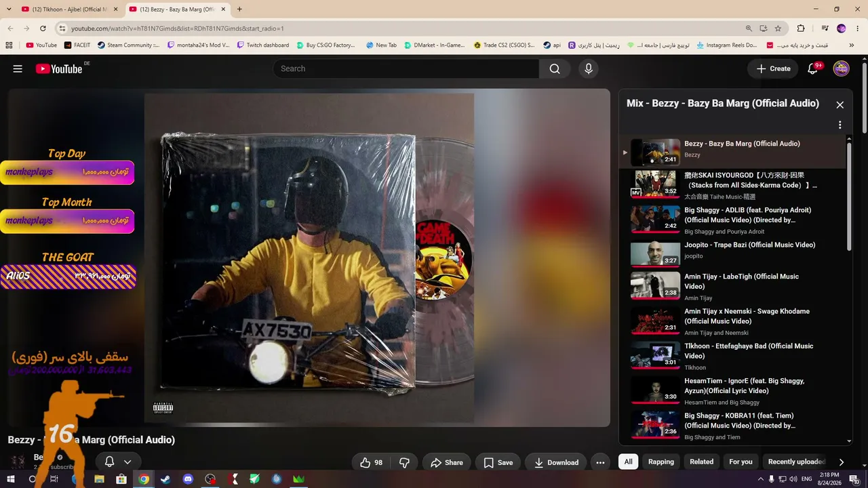The image size is (868, 488).
Task: Go back to the previous page
Action: pos(10,28)
